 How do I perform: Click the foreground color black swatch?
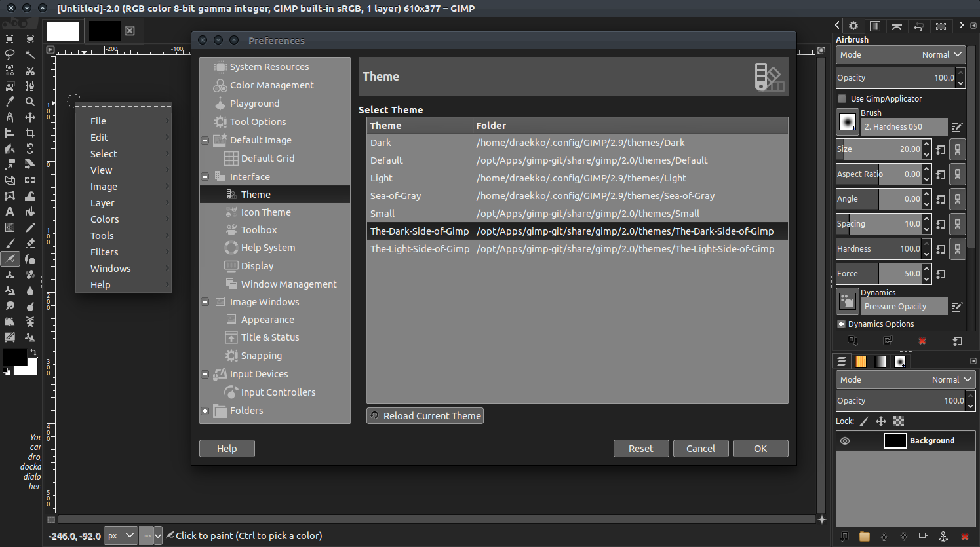[14, 357]
